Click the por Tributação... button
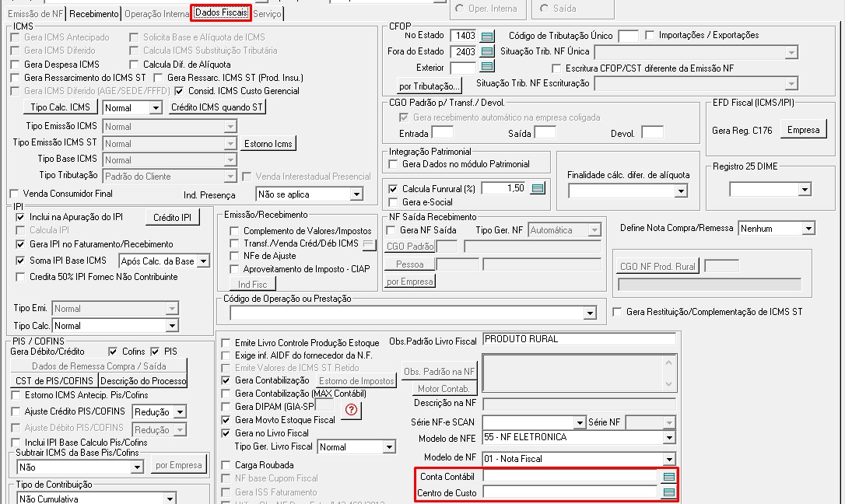This screenshot has height=504, width=845. (x=430, y=86)
